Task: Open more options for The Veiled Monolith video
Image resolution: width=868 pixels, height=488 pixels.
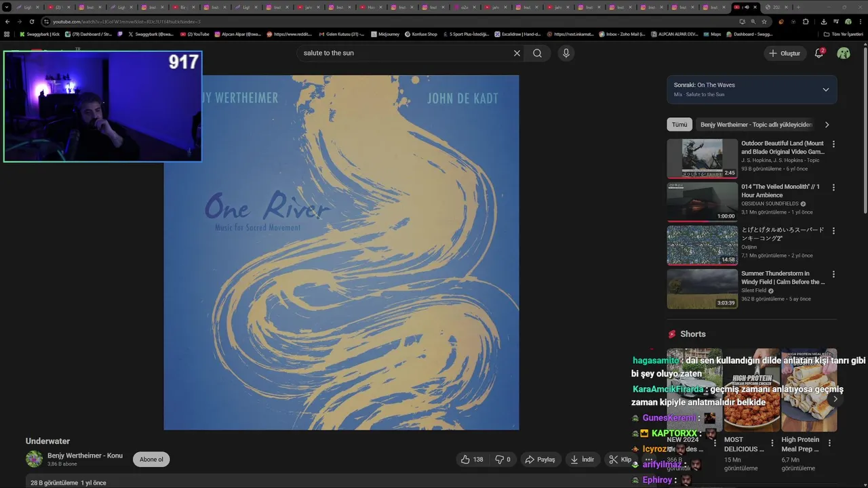Action: (x=833, y=188)
